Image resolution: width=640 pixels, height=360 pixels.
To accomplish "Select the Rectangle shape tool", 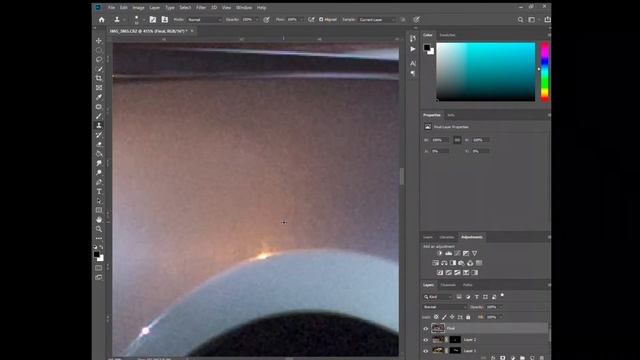I will point(99,210).
